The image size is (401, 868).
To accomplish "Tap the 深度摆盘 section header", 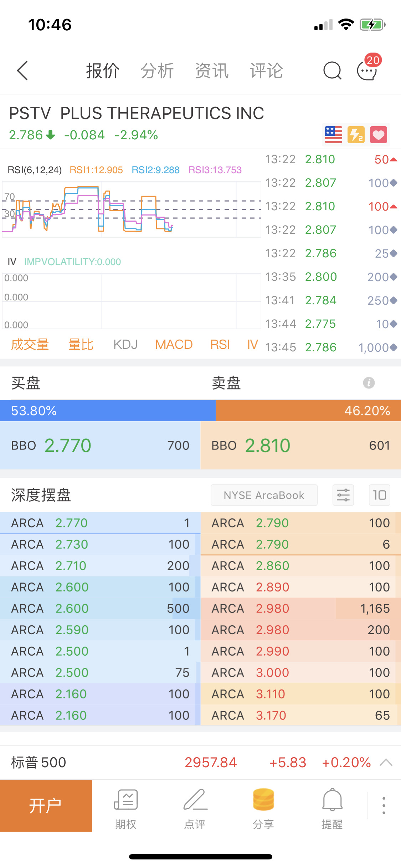I will point(41,495).
